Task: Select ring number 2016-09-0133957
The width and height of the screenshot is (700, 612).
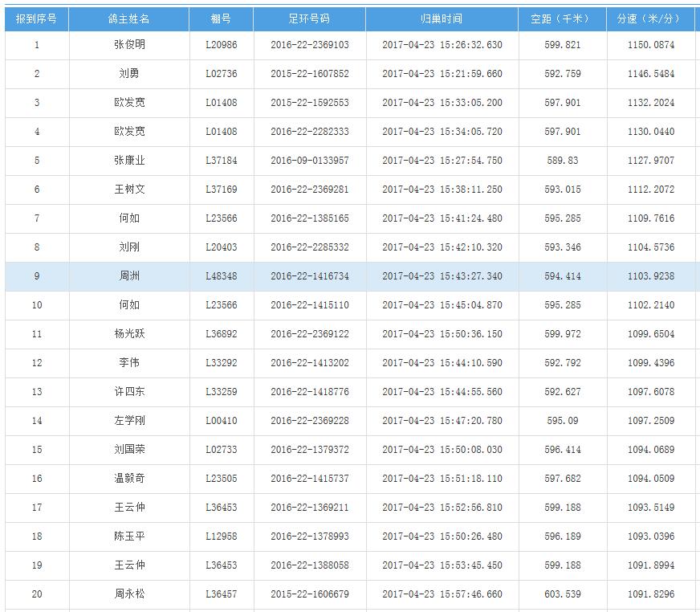Action: click(x=309, y=161)
